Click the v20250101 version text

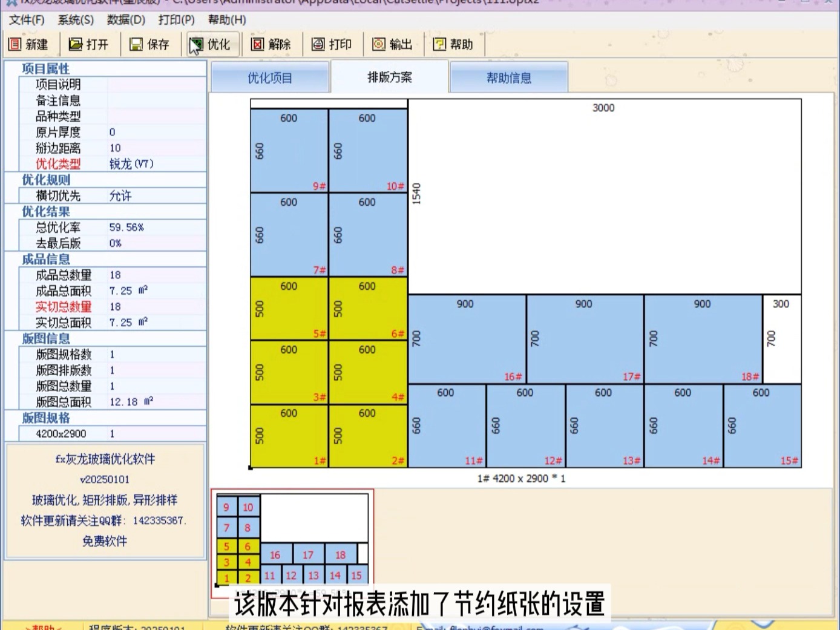pos(105,479)
